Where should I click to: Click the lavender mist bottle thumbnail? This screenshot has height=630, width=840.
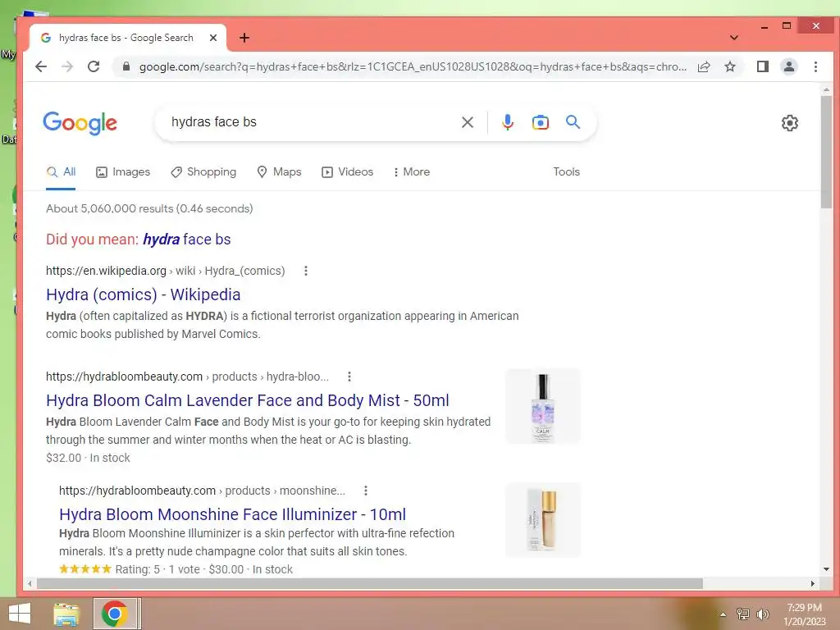pyautogui.click(x=543, y=407)
